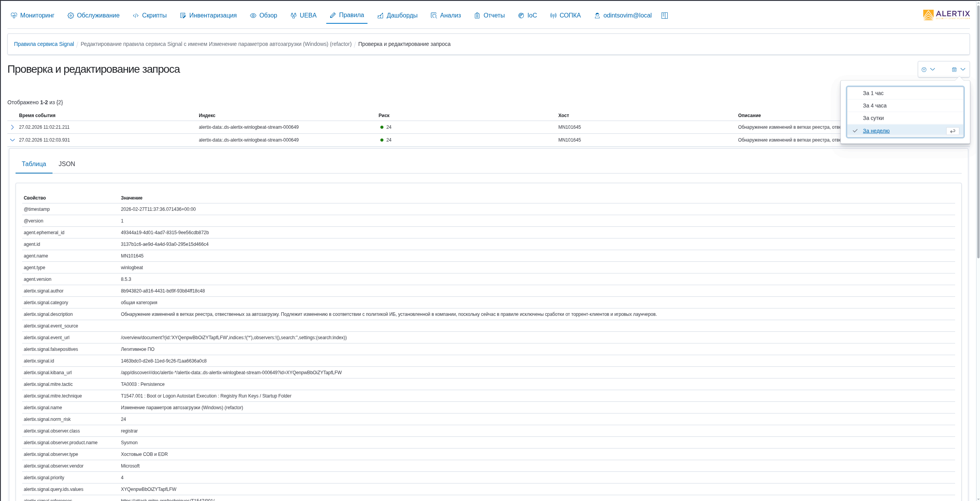The height and width of the screenshot is (501, 980).
Task: Choose За сутки time period
Action: point(873,118)
